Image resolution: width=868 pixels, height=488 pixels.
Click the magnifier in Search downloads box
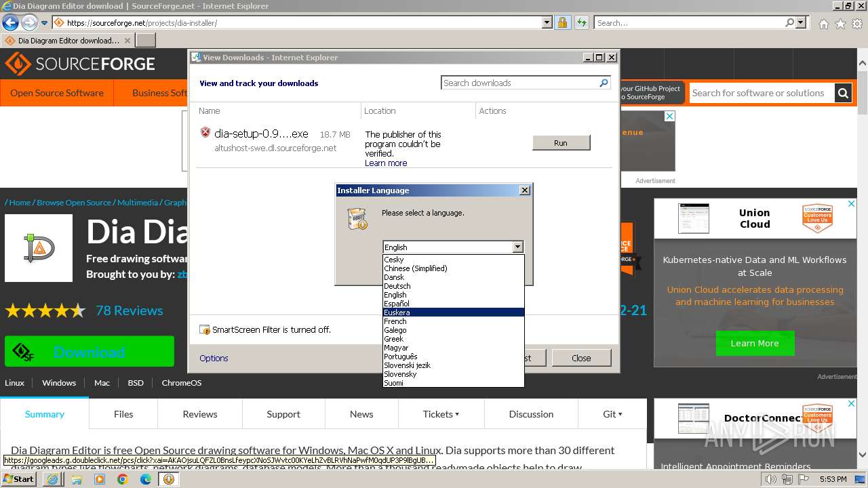click(x=604, y=83)
